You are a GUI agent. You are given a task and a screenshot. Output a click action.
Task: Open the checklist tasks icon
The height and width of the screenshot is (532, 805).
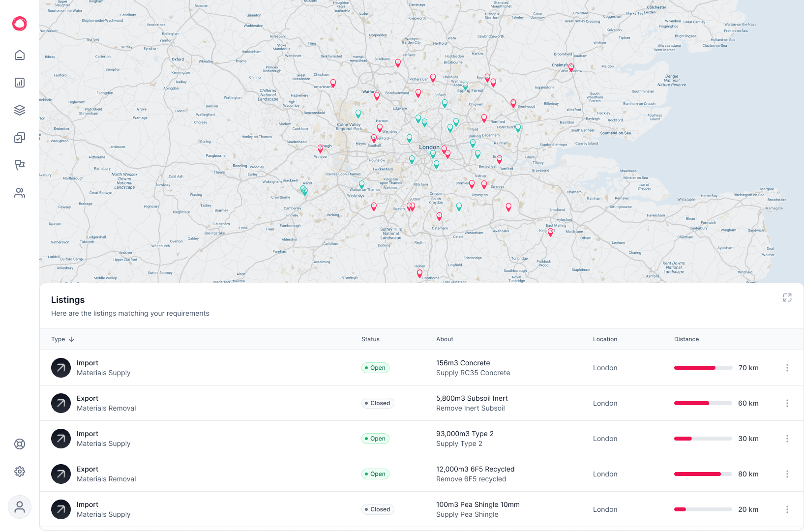pos(20,138)
